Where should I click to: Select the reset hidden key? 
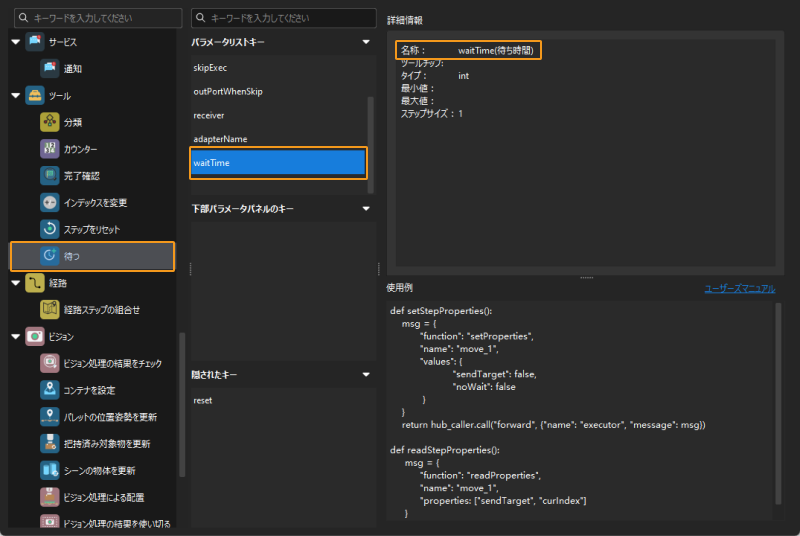(203, 400)
